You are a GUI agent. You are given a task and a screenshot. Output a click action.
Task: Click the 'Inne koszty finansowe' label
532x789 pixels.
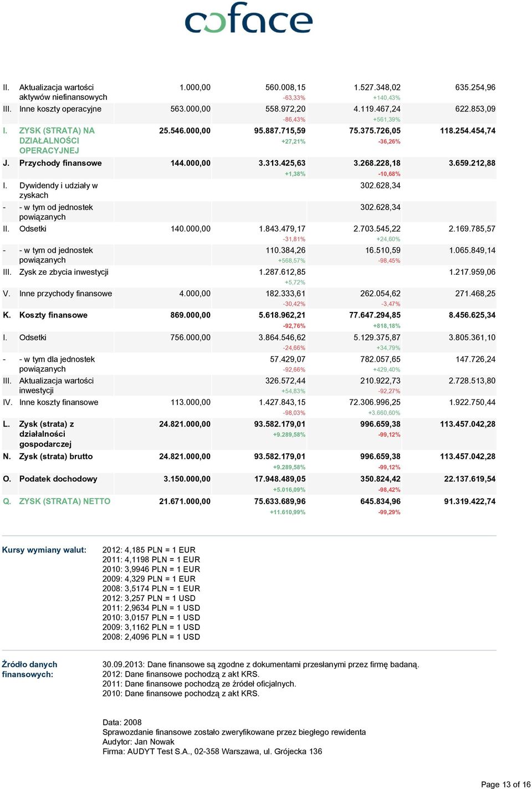click(x=59, y=402)
